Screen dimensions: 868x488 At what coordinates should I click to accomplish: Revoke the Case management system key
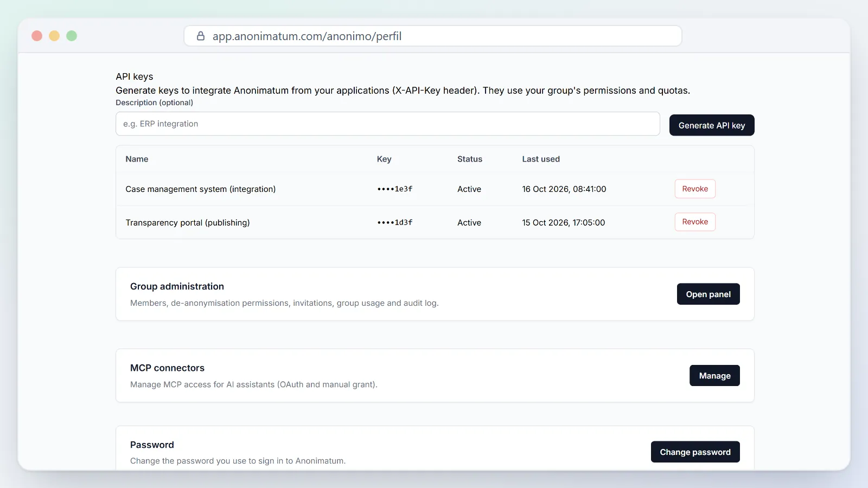695,189
